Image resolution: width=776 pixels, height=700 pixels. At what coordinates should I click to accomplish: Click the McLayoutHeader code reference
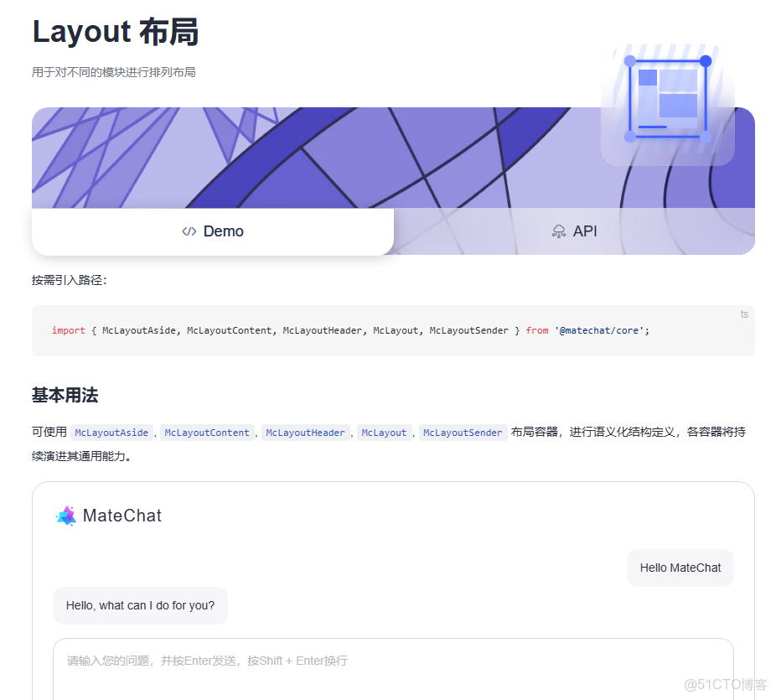click(306, 432)
